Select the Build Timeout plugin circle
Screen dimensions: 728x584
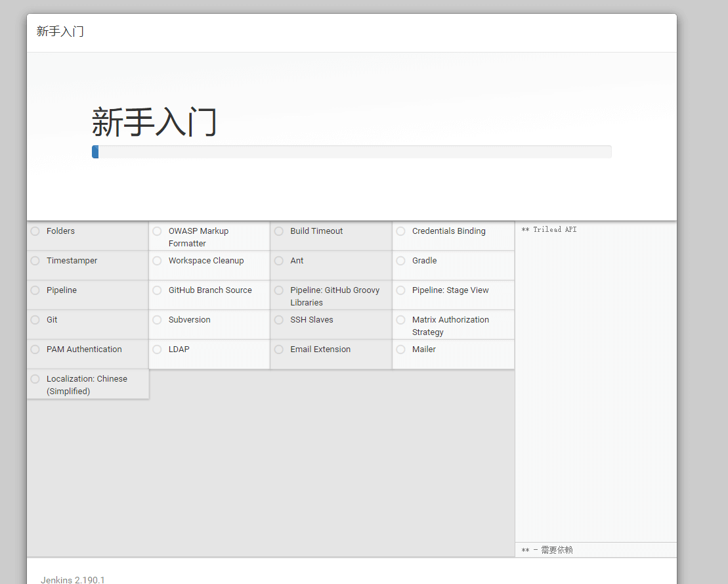tap(279, 231)
